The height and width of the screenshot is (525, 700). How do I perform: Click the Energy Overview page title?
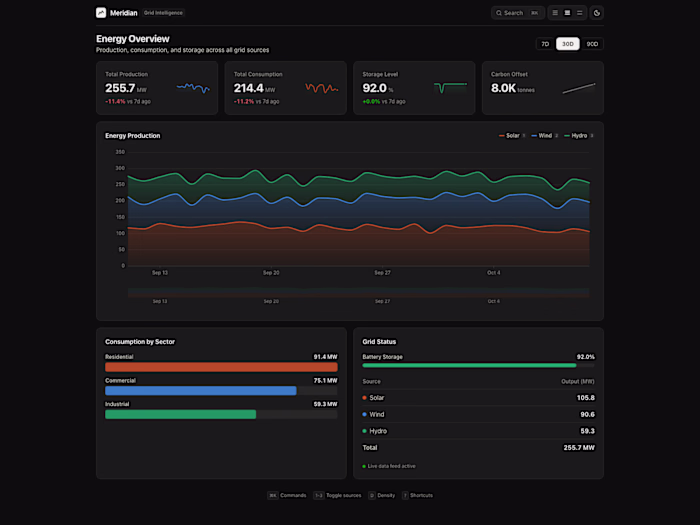[133, 39]
